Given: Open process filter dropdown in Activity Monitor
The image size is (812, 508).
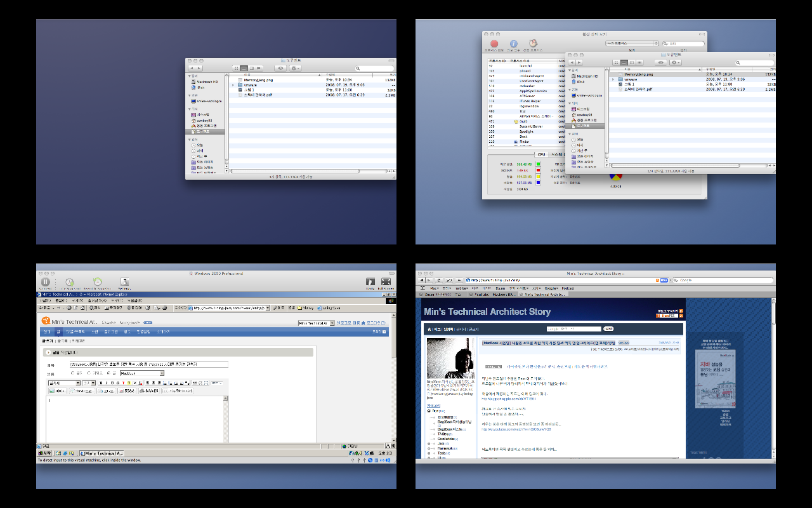Looking at the screenshot, I should pos(632,43).
